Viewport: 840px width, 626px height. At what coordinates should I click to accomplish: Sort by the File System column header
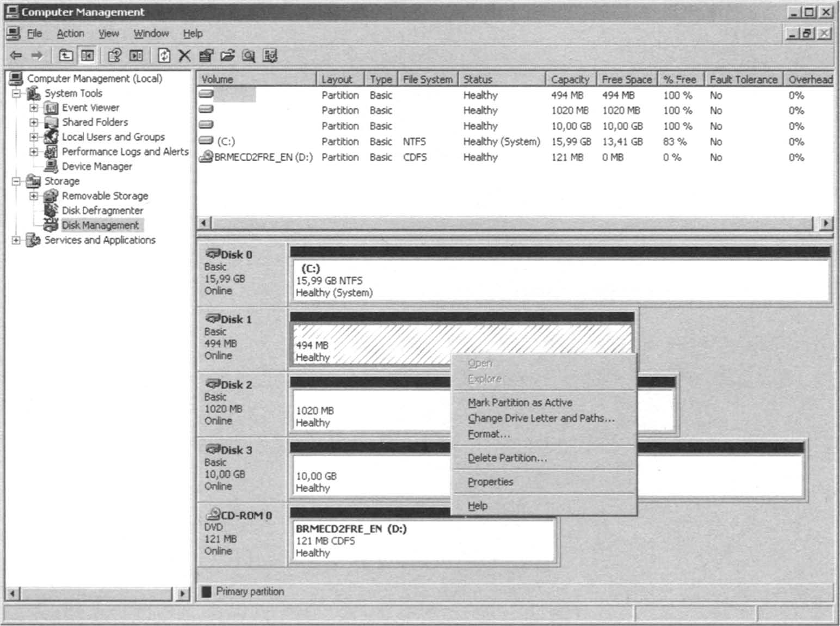(x=428, y=79)
